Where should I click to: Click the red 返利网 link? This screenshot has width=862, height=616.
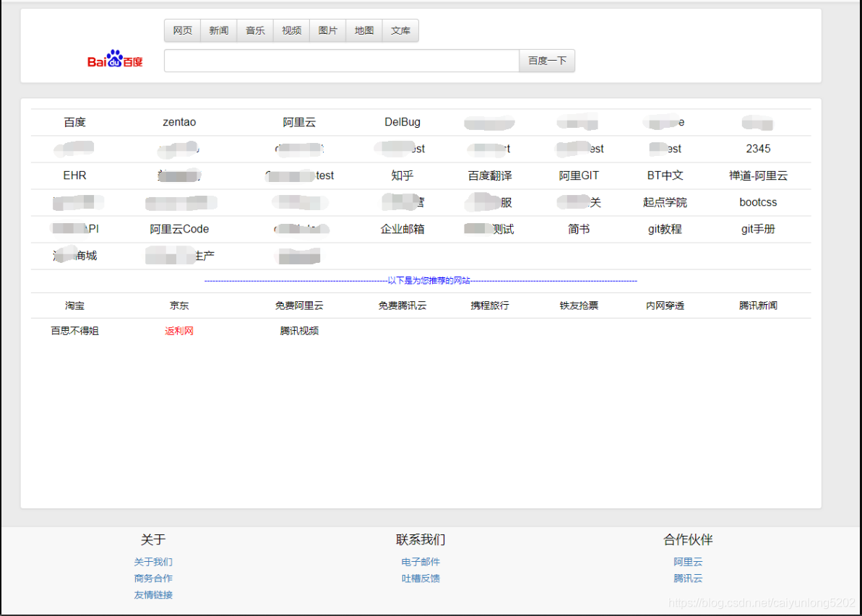click(179, 331)
